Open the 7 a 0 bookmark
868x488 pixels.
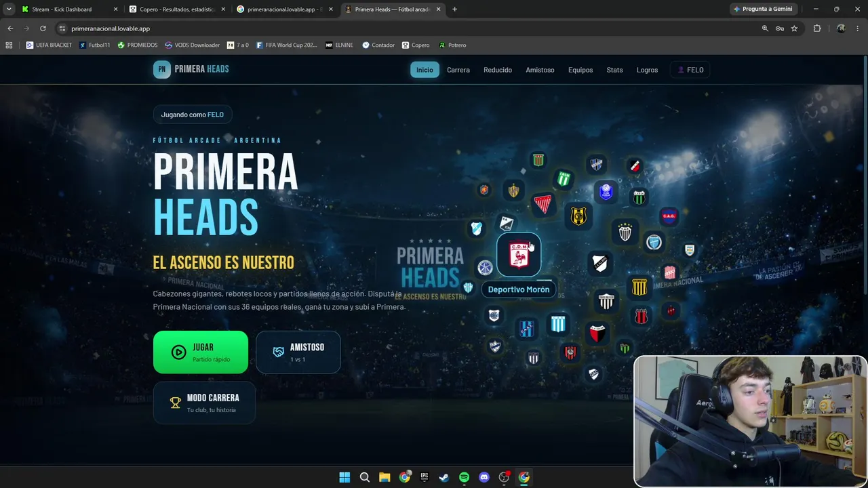tap(238, 45)
